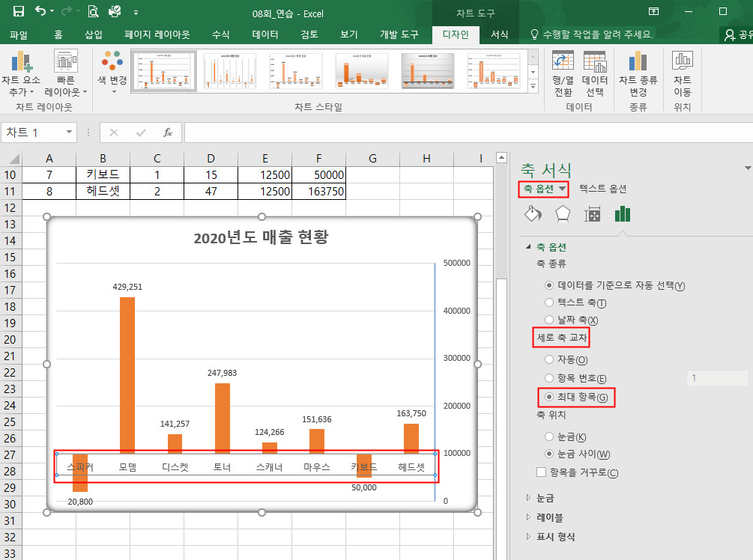Viewport: 753px width, 560px height.
Task: Open the Name Box dropdown arrow
Action: pyautogui.click(x=69, y=132)
